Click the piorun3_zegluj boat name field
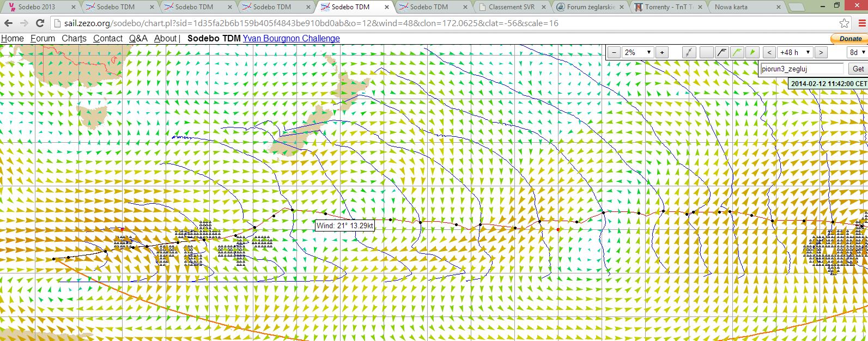 tap(802, 69)
